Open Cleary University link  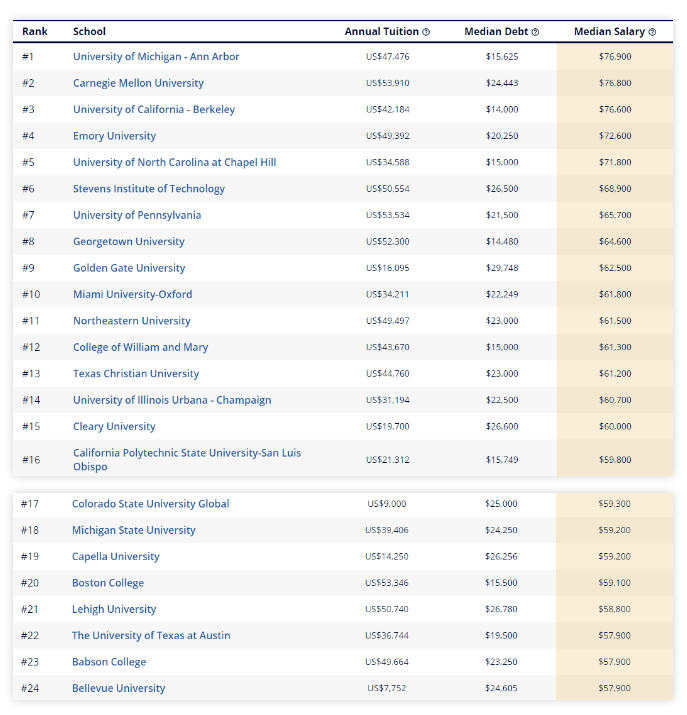(114, 427)
